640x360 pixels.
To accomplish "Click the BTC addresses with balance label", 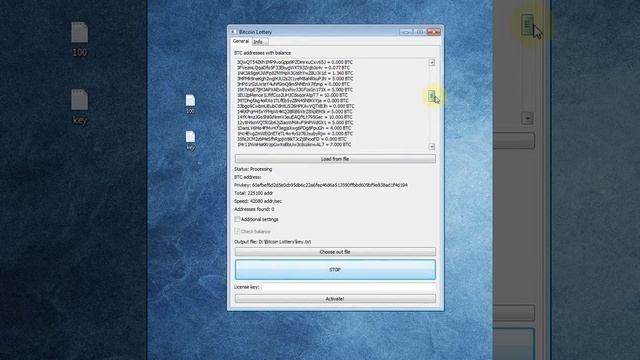I will coord(262,53).
